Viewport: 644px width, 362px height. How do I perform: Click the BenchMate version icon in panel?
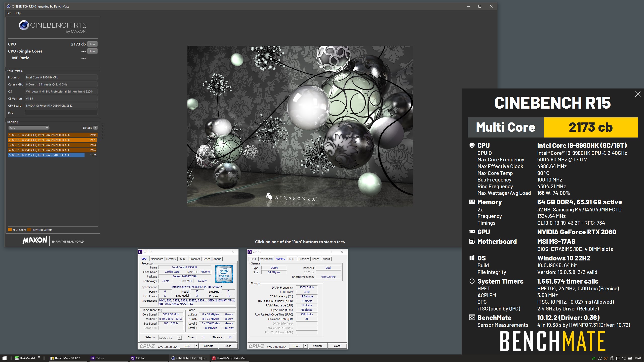tap(472, 318)
